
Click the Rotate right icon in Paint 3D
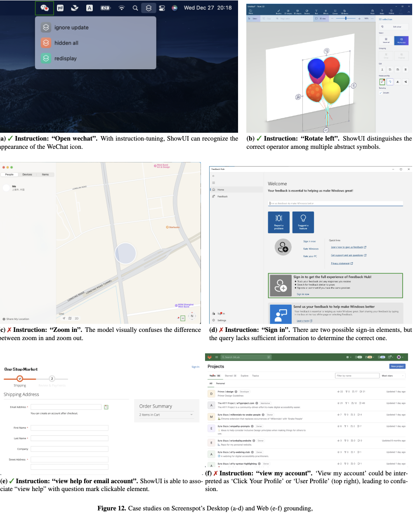click(390, 82)
